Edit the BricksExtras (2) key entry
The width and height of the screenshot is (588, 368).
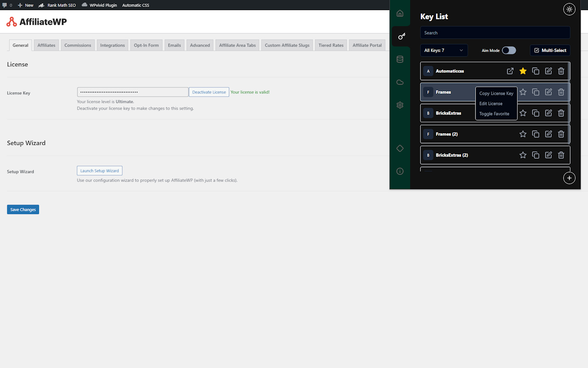point(548,155)
